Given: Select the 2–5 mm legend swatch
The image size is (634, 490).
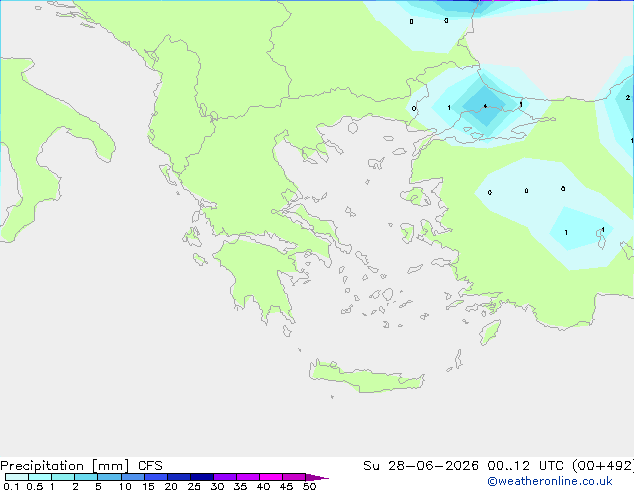Looking at the screenshot, I should click(86, 477).
